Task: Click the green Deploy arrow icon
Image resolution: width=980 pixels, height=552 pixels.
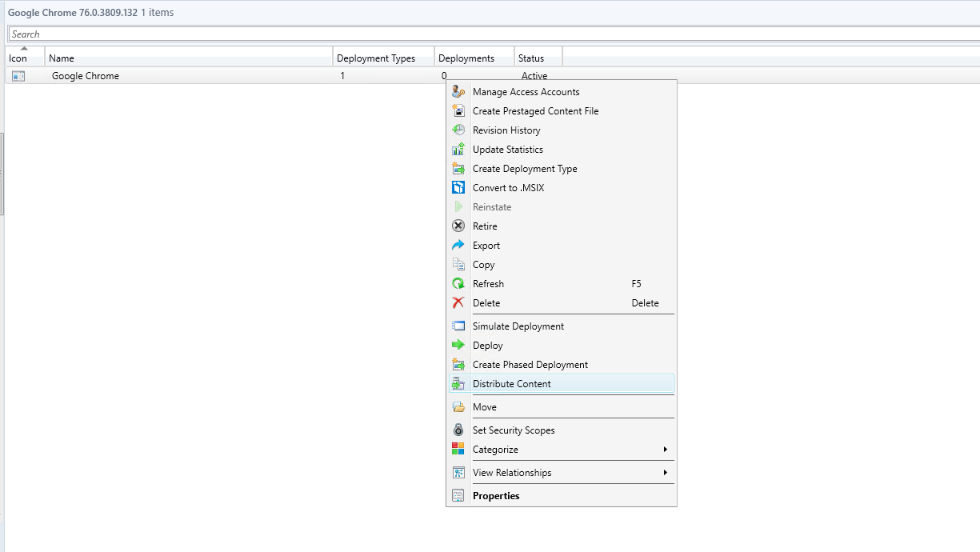Action: point(458,346)
